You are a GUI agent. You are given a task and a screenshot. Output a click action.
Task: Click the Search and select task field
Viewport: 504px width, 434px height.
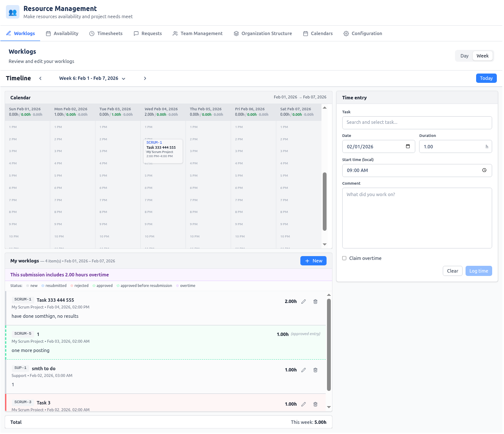(x=417, y=123)
